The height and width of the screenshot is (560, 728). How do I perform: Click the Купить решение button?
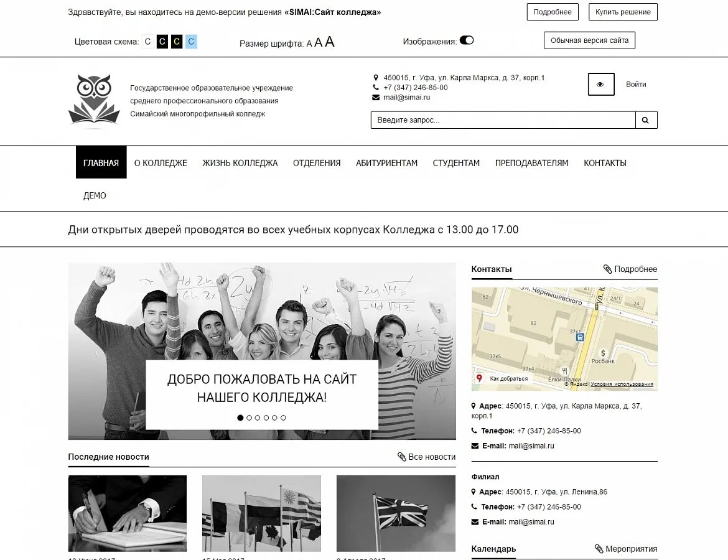tap(623, 12)
